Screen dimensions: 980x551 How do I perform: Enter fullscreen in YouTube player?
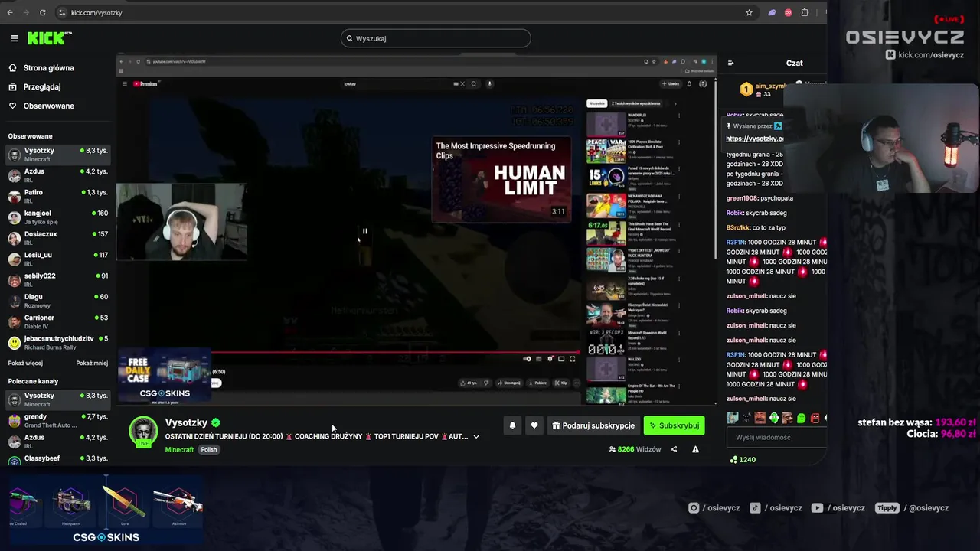572,359
